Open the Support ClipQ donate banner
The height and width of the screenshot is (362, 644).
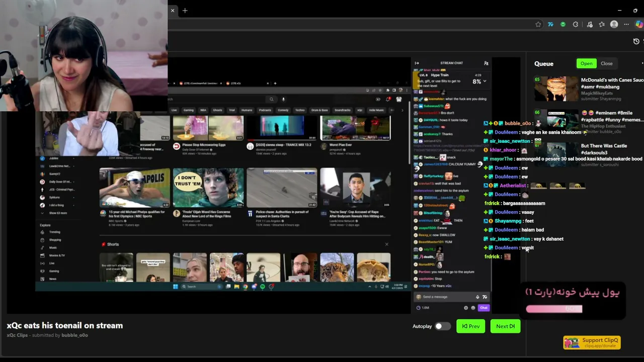click(592, 342)
